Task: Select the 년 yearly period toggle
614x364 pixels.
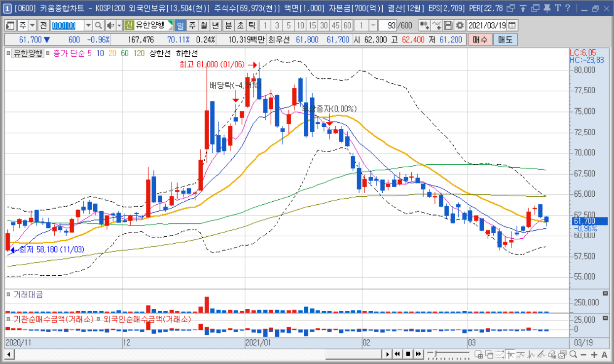Action: [x=215, y=25]
